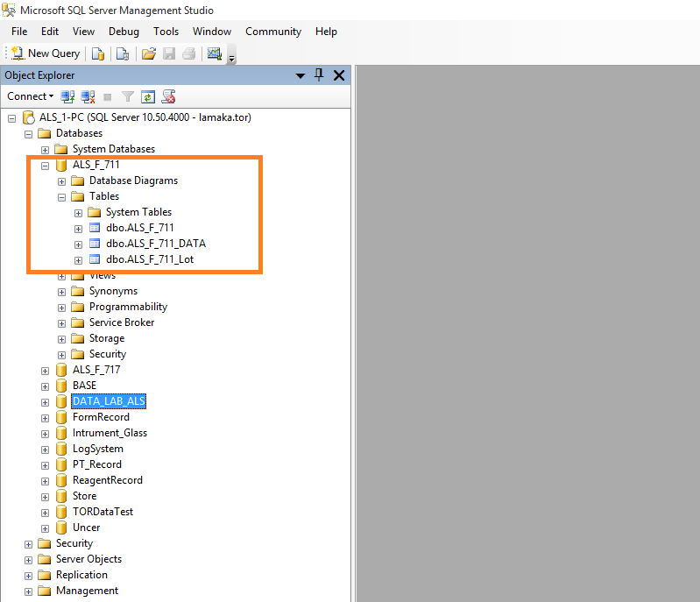Expand the Storage folder
The width and height of the screenshot is (700, 602).
point(61,339)
